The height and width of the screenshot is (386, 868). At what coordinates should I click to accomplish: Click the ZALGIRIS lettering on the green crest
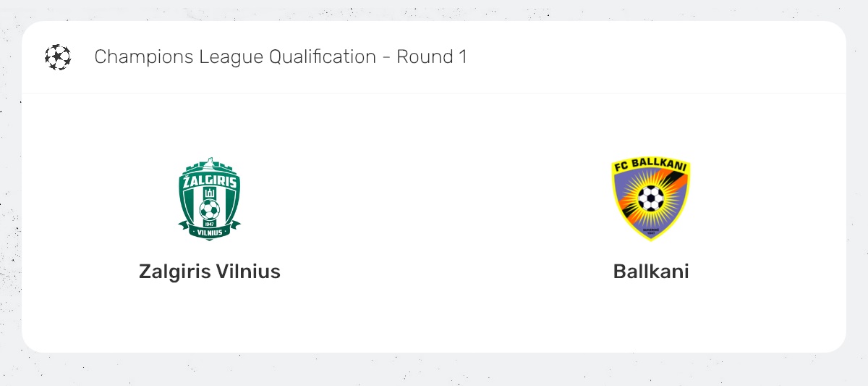209,182
